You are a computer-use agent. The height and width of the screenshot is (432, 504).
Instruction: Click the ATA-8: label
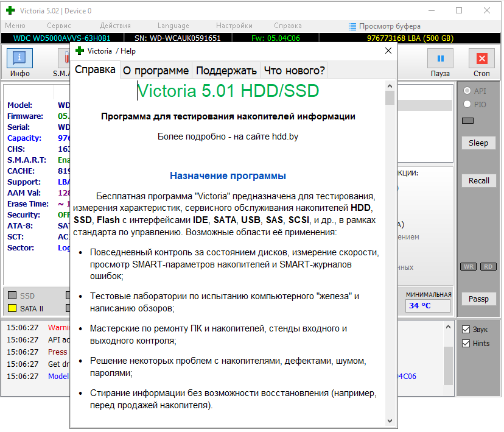pyautogui.click(x=20, y=226)
